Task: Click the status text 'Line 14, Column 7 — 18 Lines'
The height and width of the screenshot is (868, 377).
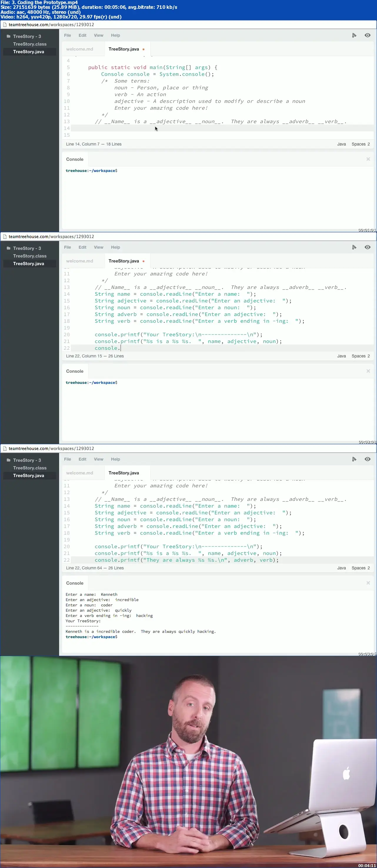Action: coord(94,144)
